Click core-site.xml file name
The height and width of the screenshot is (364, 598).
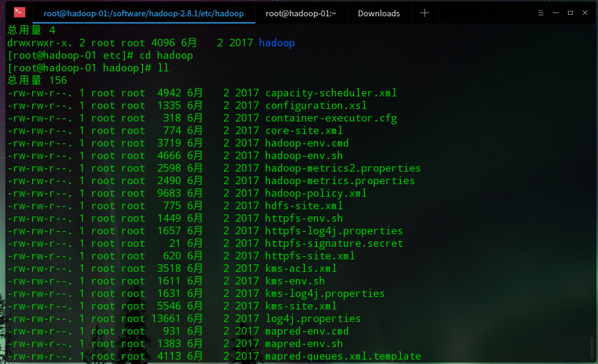tap(304, 131)
